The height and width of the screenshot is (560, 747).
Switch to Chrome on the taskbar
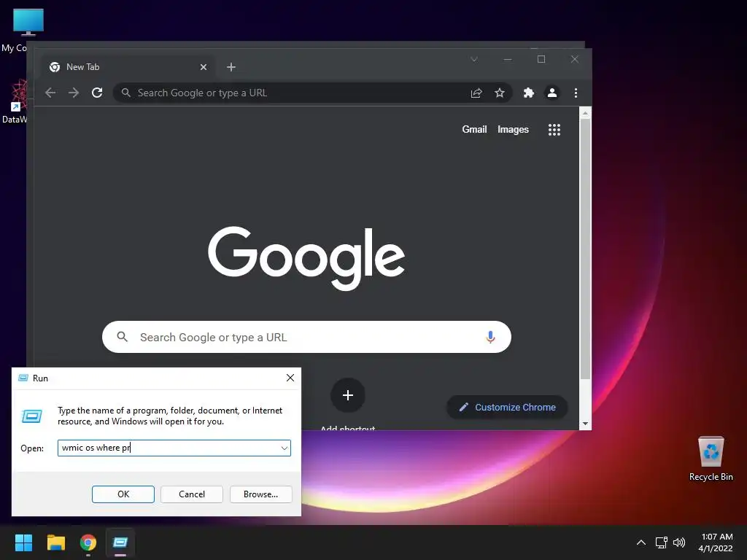pos(88,542)
